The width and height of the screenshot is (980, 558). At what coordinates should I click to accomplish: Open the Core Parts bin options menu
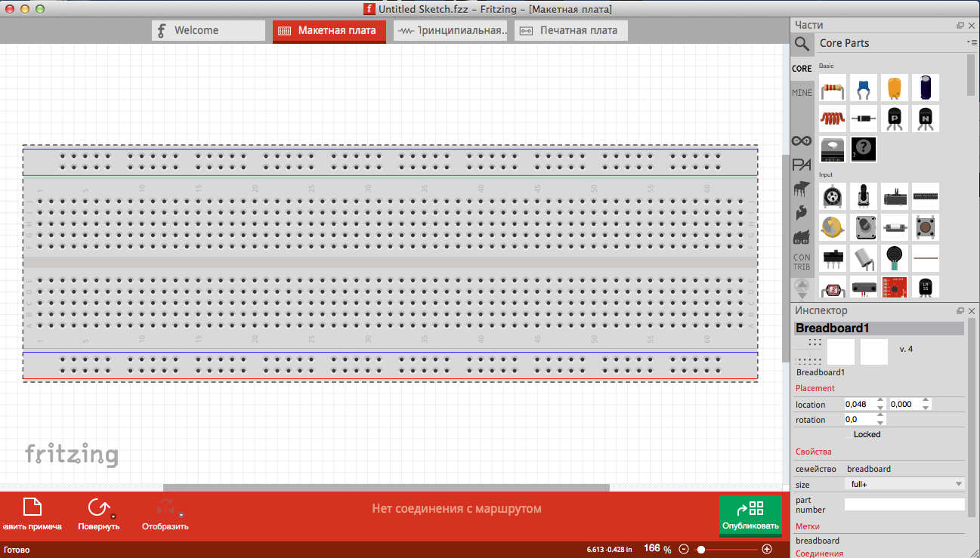[x=971, y=42]
